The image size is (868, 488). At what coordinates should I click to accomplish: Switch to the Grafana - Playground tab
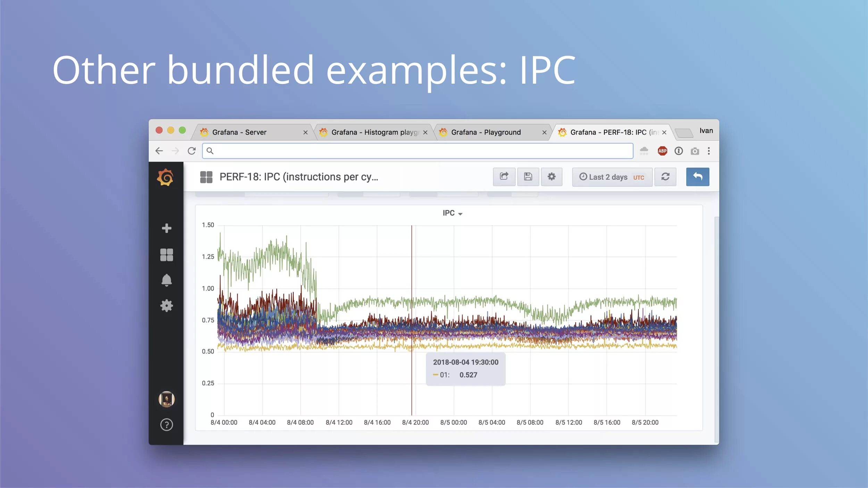(x=485, y=132)
